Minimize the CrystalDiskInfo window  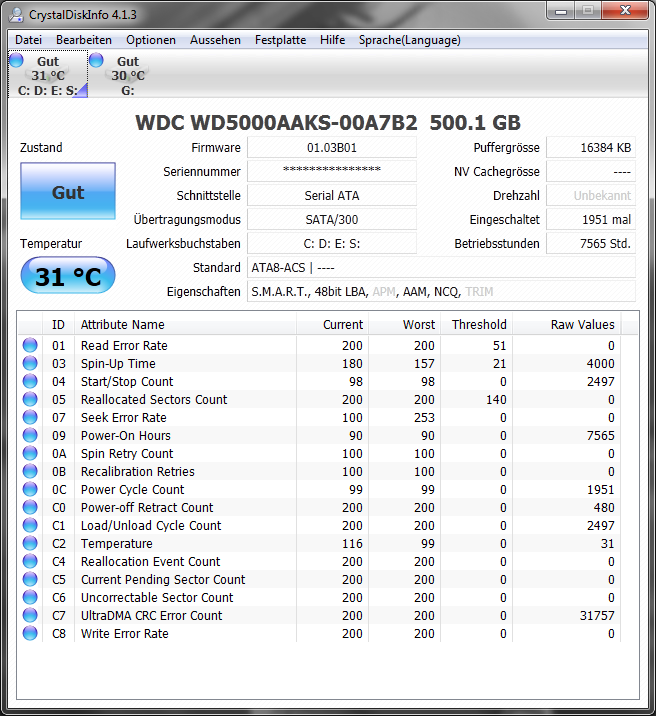pyautogui.click(x=561, y=11)
